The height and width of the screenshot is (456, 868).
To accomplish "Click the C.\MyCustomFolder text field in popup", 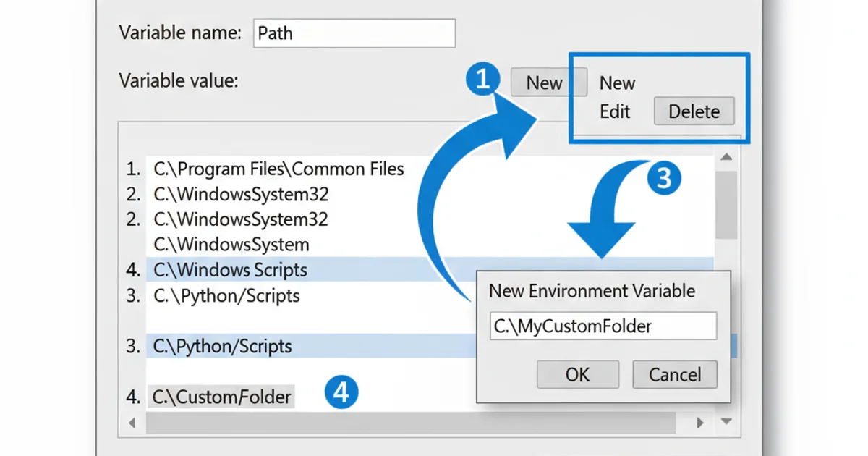I will pos(603,326).
